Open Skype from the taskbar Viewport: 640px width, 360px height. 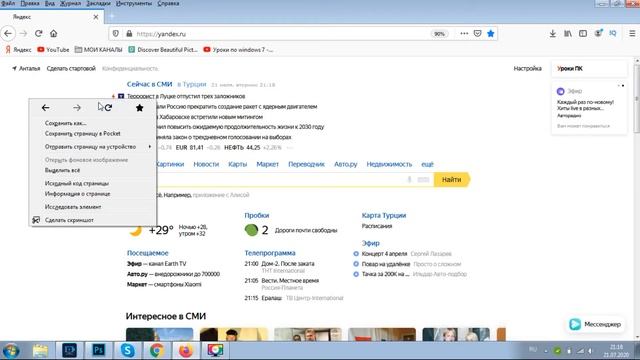(127, 350)
